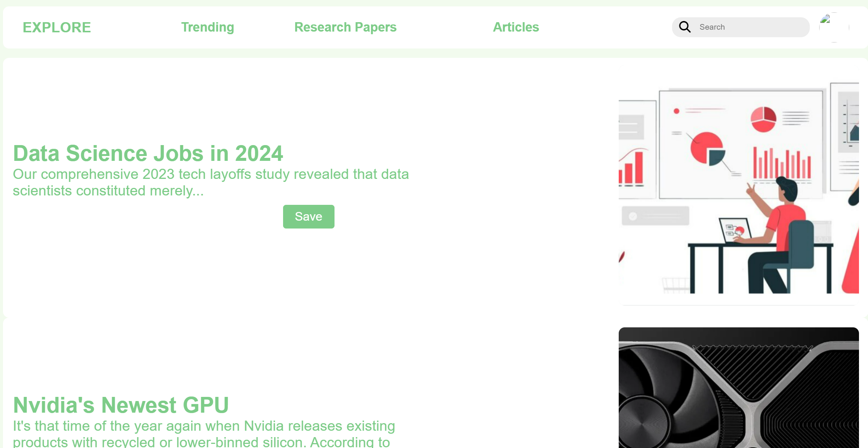Image resolution: width=868 pixels, height=448 pixels.
Task: Click the magnifying glass search icon
Action: click(x=685, y=27)
